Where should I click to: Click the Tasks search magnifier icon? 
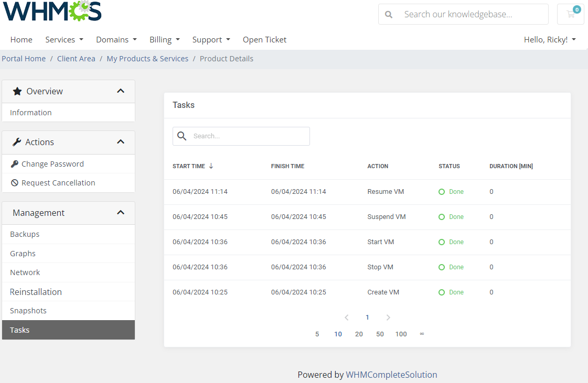pyautogui.click(x=182, y=136)
